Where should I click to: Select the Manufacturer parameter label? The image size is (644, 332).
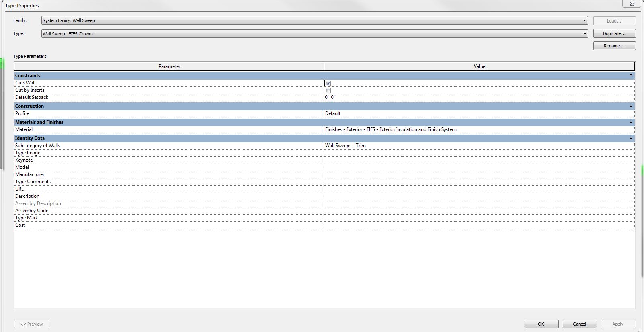30,174
